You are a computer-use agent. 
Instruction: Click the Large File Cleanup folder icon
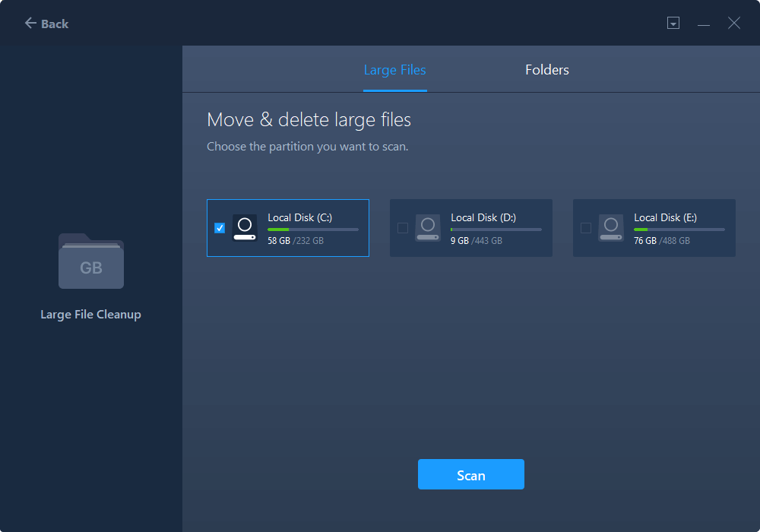[90, 261]
